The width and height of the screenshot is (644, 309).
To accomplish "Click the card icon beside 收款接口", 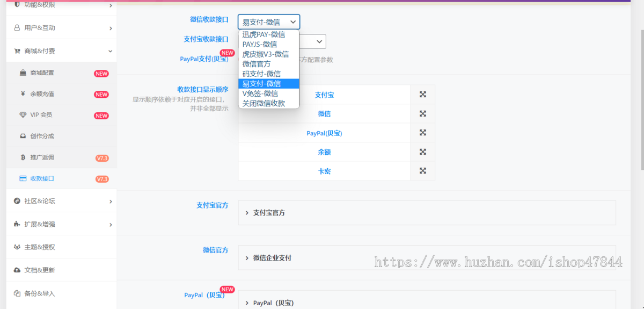I will 23,178.
